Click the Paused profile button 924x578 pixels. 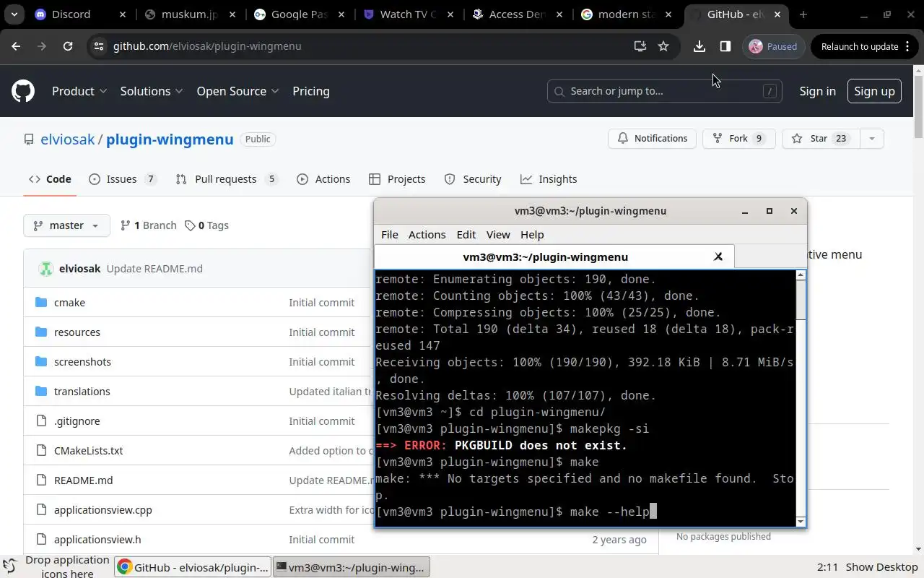tap(773, 46)
